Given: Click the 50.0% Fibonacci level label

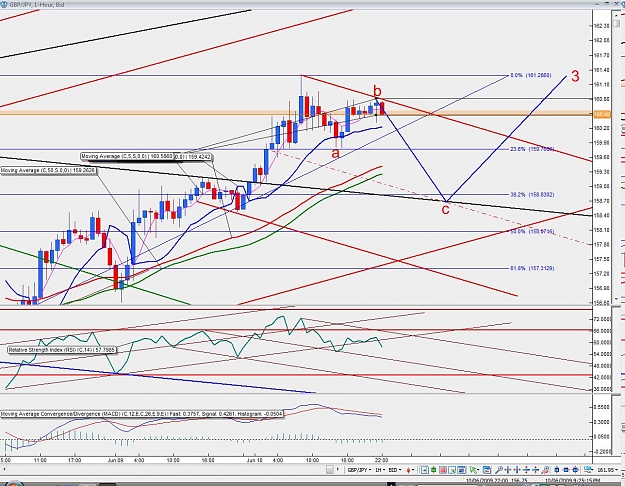Looking at the screenshot, I should click(x=532, y=231).
